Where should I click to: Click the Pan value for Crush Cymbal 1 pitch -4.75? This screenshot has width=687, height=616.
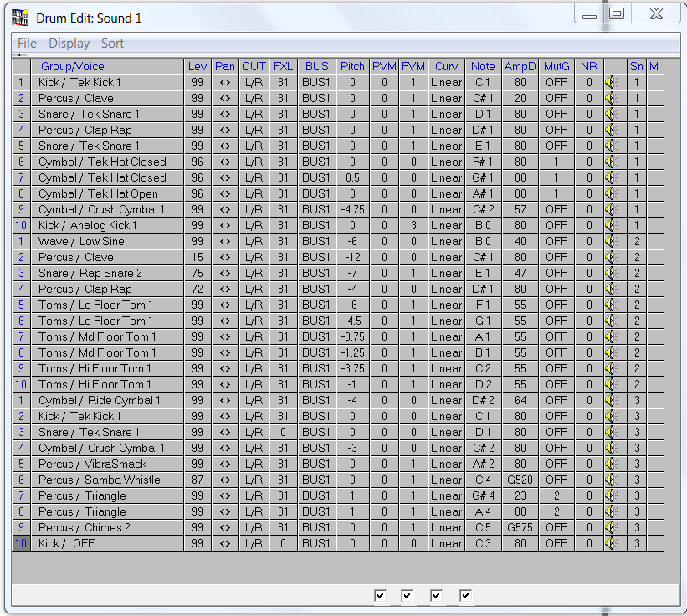pyautogui.click(x=224, y=209)
